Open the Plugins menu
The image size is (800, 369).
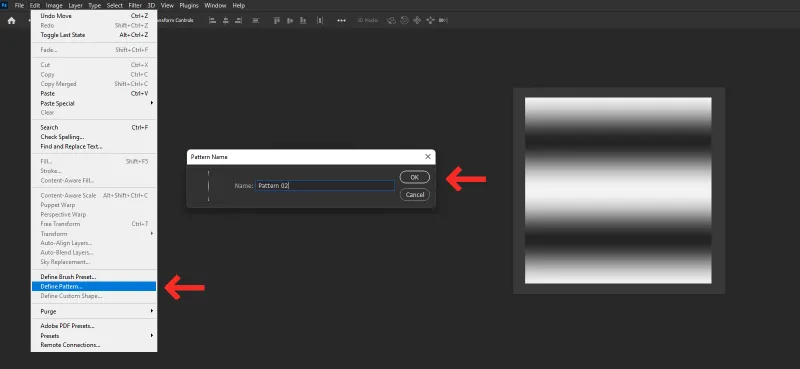[x=189, y=6]
